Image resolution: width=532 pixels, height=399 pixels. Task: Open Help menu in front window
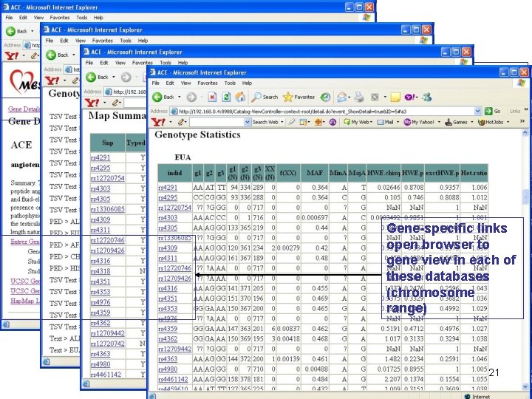pos(247,83)
